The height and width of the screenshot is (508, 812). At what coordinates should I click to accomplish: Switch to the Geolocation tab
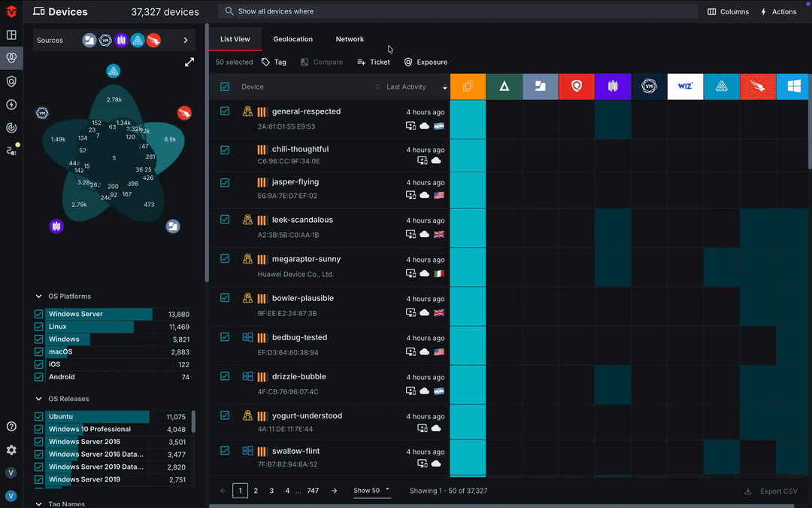click(292, 39)
